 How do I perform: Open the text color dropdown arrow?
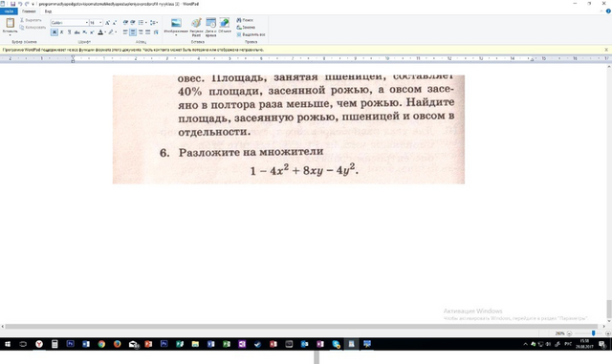click(105, 32)
